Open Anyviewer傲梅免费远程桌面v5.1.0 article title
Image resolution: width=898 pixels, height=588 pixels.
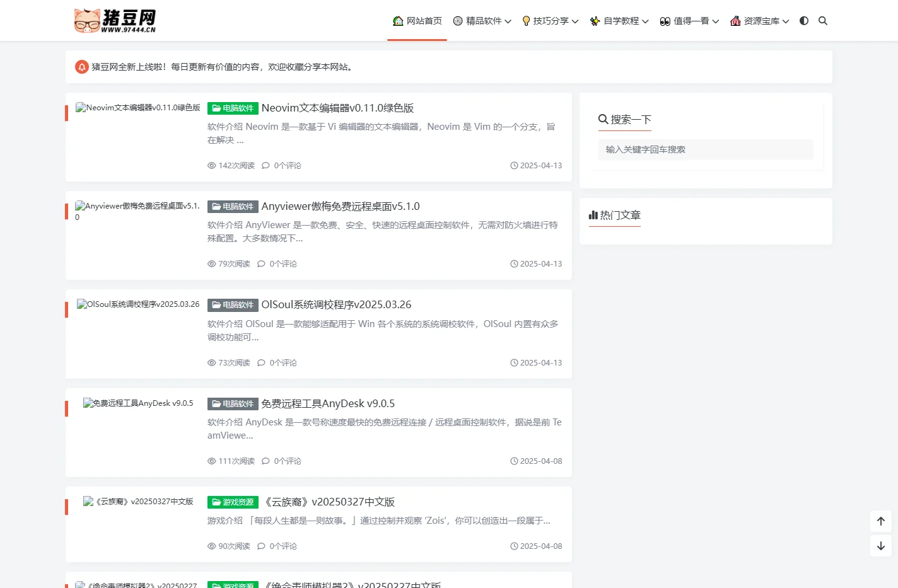click(x=341, y=207)
